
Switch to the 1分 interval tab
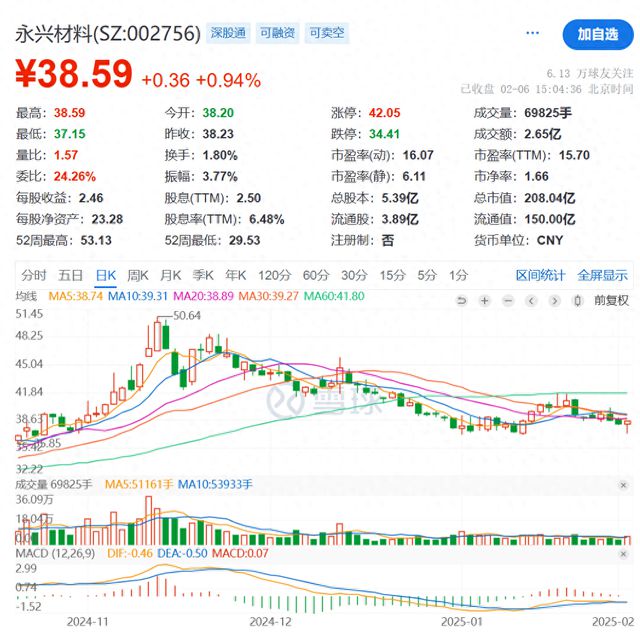pos(458,276)
